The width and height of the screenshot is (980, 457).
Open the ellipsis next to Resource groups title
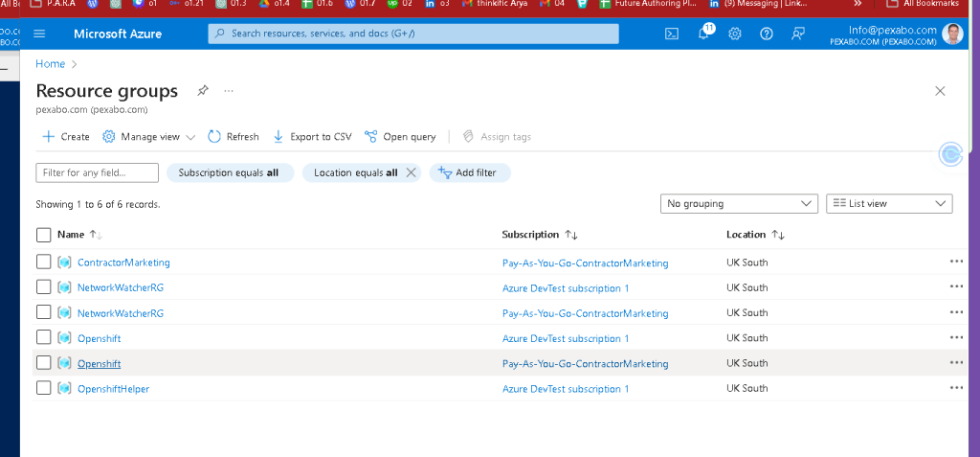point(229,91)
